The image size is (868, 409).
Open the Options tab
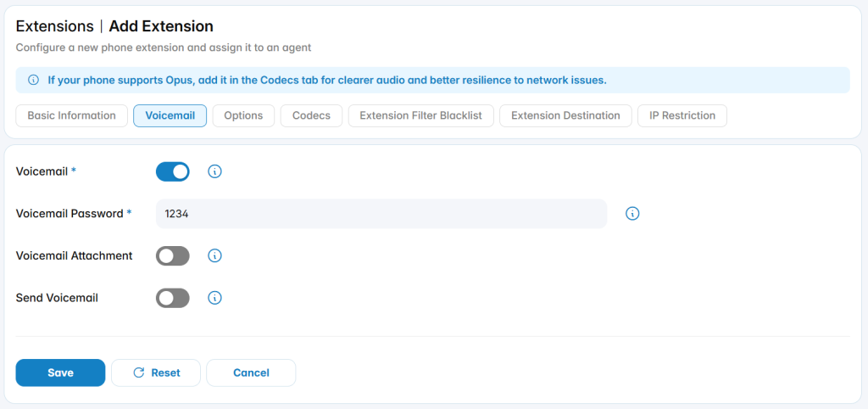[243, 116]
